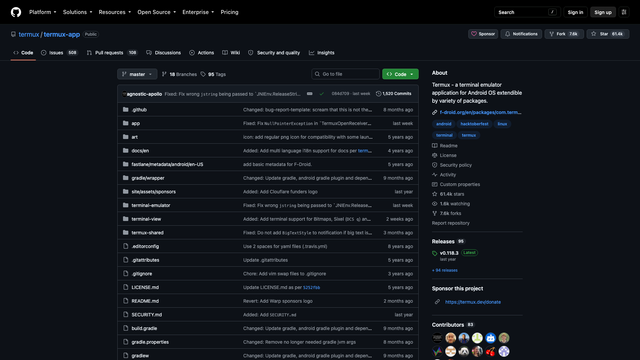Open the termux owner link
Viewport: 640px width, 360px height.
coord(29,34)
